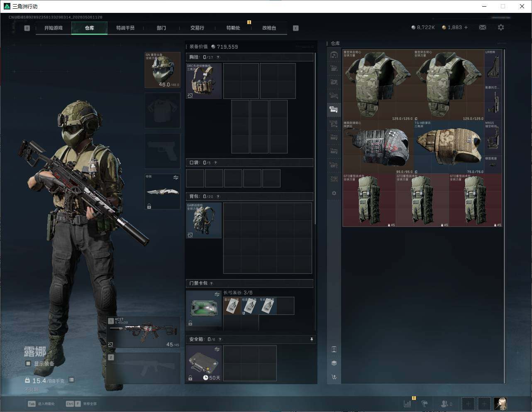
Task: Switch to the 仓库 tab
Action: coord(90,28)
